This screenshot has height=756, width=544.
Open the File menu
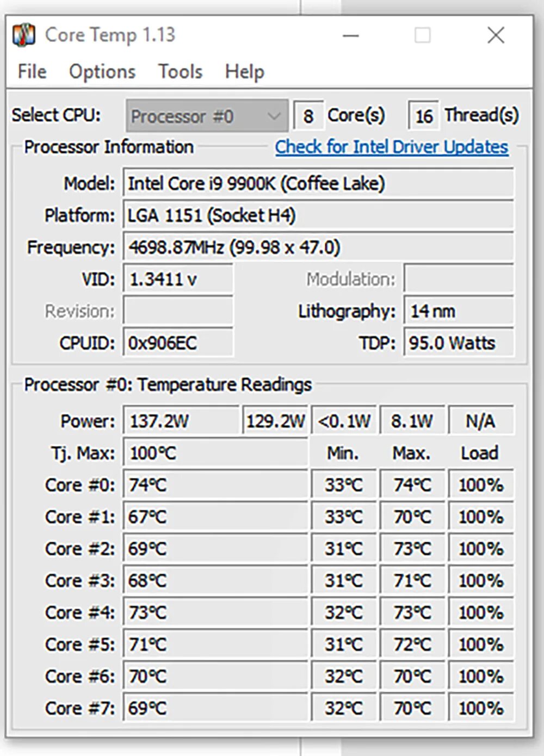pyautogui.click(x=32, y=72)
